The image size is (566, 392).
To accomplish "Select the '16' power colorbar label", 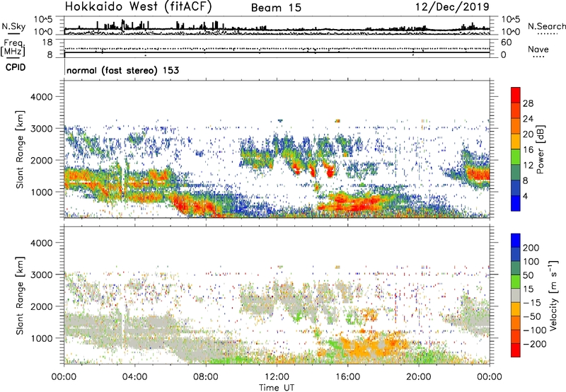I will (528, 150).
